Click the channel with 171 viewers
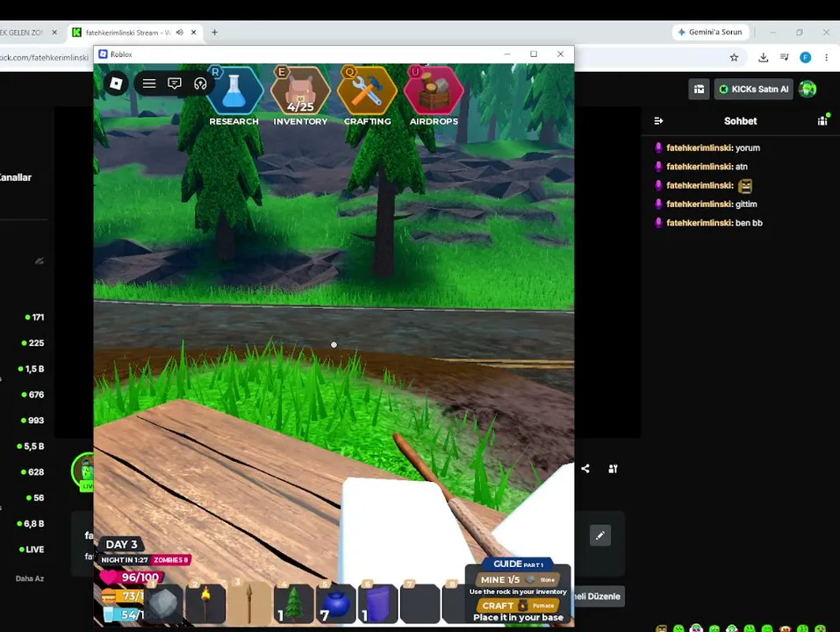 (34, 317)
